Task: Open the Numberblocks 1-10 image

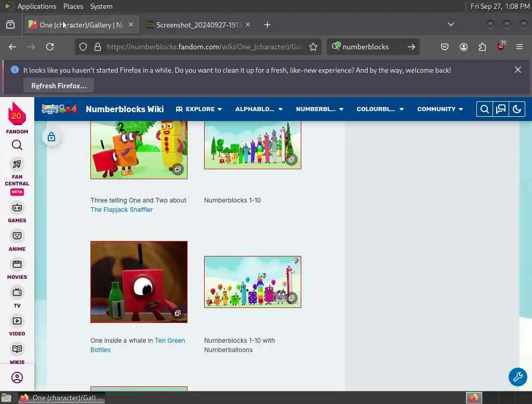Action: click(252, 145)
